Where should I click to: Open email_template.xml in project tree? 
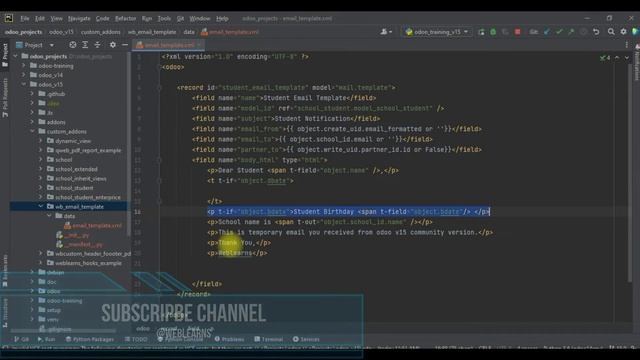93,225
